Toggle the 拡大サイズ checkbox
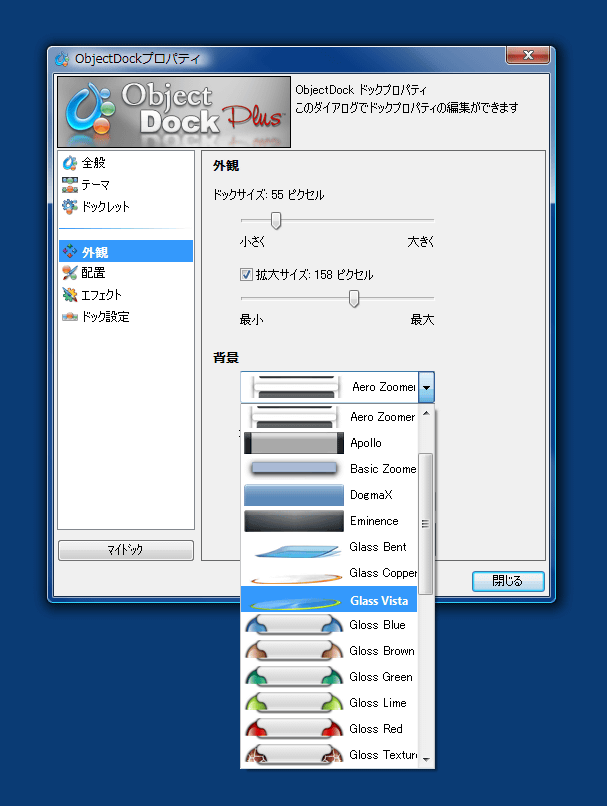This screenshot has width=607, height=806. point(246,274)
